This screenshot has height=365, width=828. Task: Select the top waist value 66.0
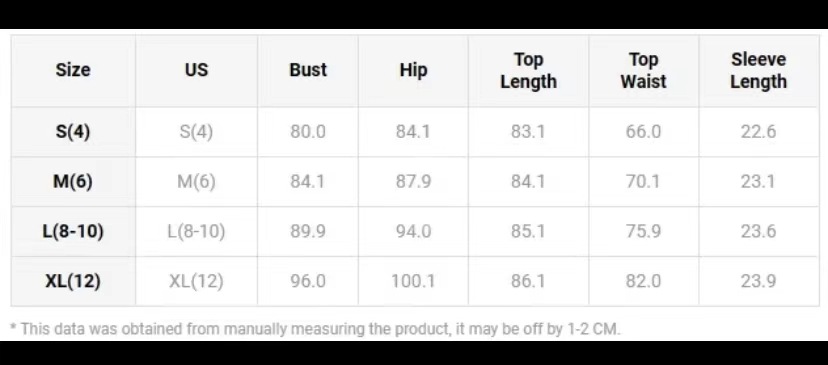pos(643,132)
